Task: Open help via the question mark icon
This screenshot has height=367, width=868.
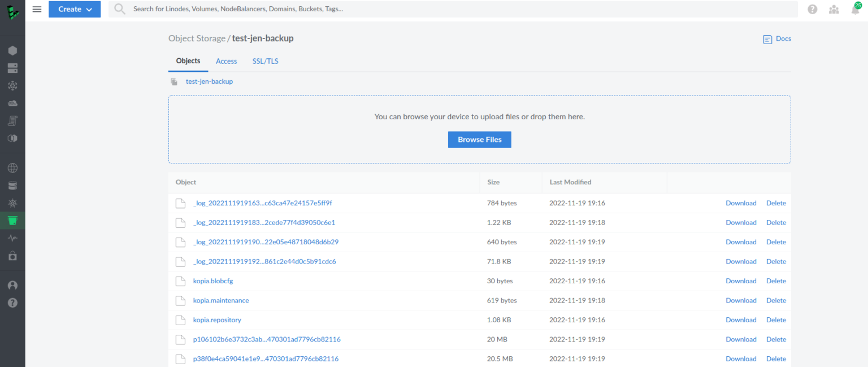Action: [812, 9]
